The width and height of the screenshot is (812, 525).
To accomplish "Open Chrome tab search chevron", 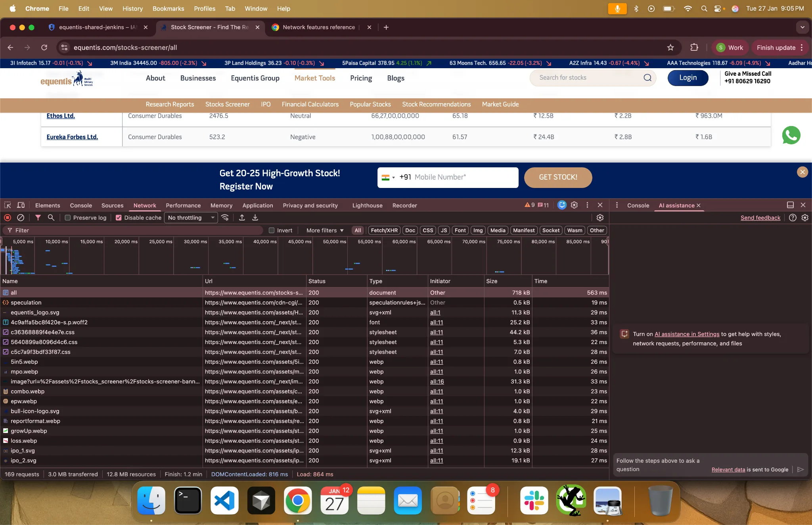I will (x=802, y=27).
